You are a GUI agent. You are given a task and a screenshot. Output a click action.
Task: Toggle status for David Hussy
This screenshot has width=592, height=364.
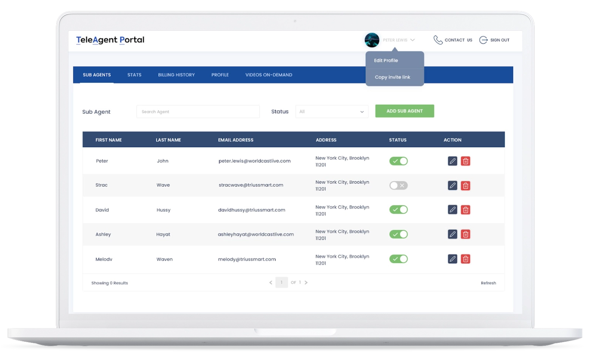(398, 210)
